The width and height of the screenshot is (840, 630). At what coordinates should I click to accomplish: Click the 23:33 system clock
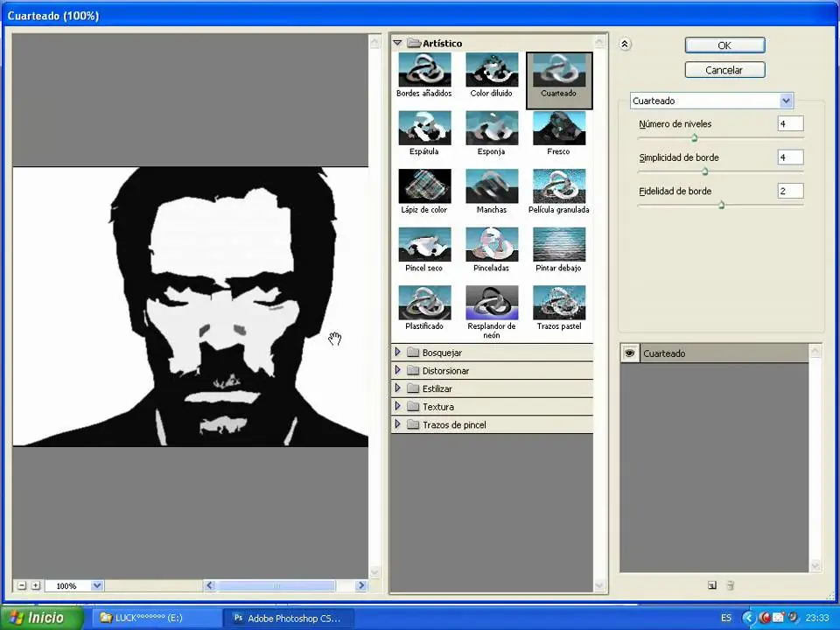point(817,618)
